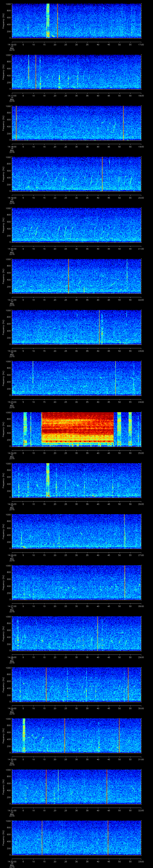Screen dimensions: 153x868
Task: Select the 27:00 end time label
Action: [141, 555]
